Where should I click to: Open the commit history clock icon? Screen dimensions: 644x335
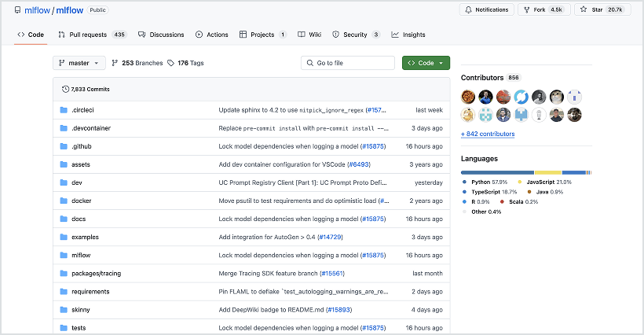65,90
